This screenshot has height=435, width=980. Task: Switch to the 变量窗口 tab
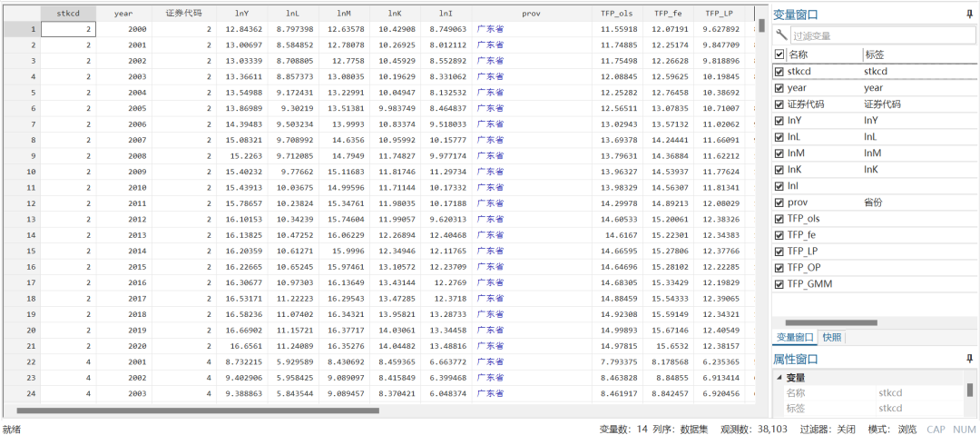point(794,337)
